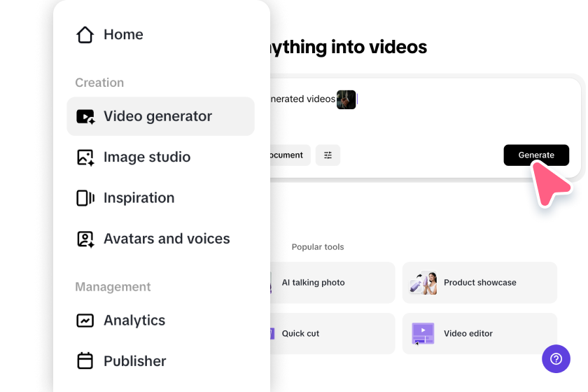Click the Creation section label
Viewport: 588px width, 392px height.
[99, 83]
